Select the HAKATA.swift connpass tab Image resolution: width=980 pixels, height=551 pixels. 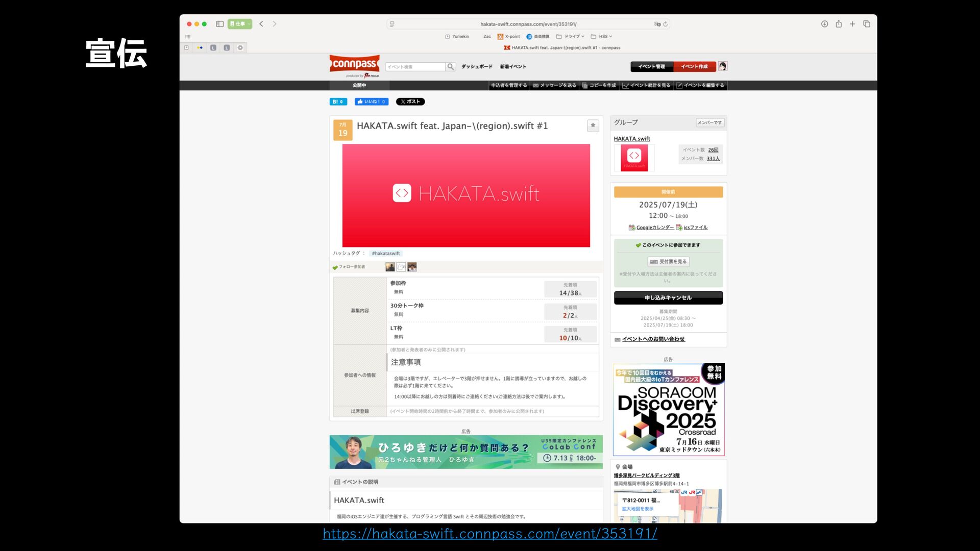click(x=562, y=48)
